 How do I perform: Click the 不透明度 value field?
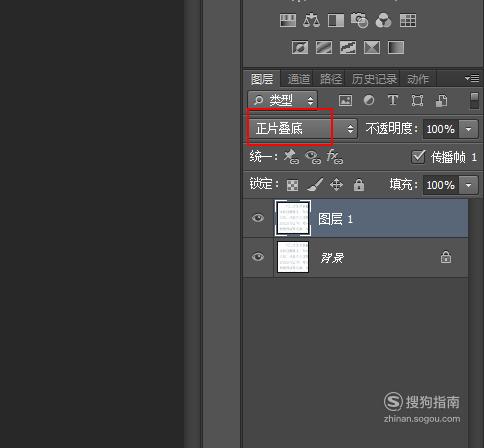pyautogui.click(x=441, y=129)
